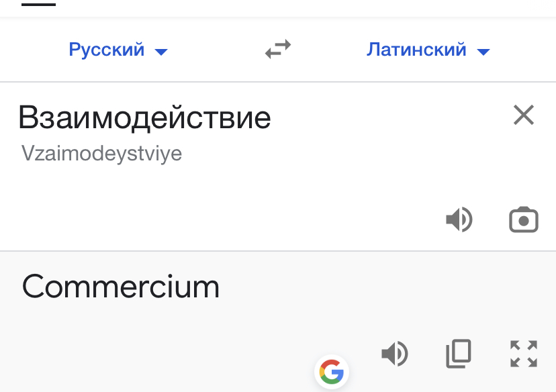Open the Русский source language selector
Viewport: 556px width, 392px height.
pyautogui.click(x=107, y=50)
